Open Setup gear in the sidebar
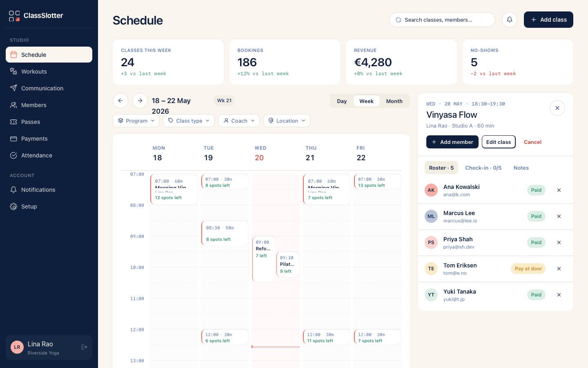 point(49,206)
